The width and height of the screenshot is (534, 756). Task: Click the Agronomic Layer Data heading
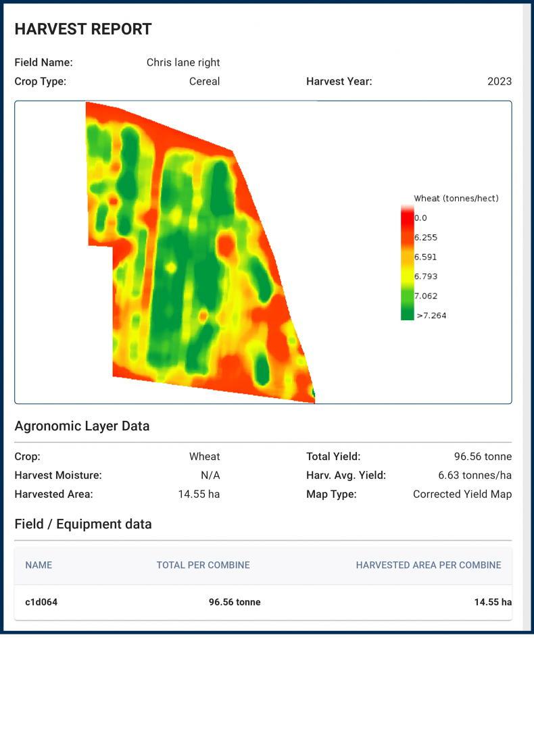(x=82, y=426)
